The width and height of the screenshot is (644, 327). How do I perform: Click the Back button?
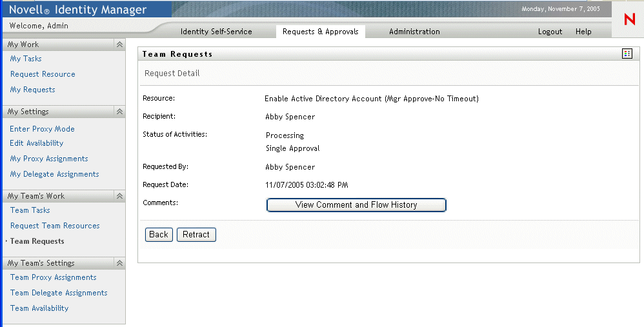tap(159, 234)
